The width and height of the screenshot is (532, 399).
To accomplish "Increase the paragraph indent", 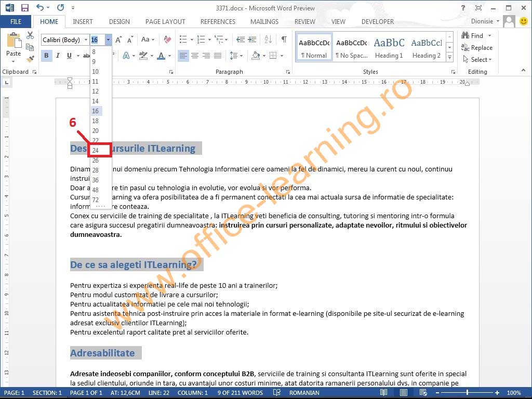I will (x=252, y=39).
